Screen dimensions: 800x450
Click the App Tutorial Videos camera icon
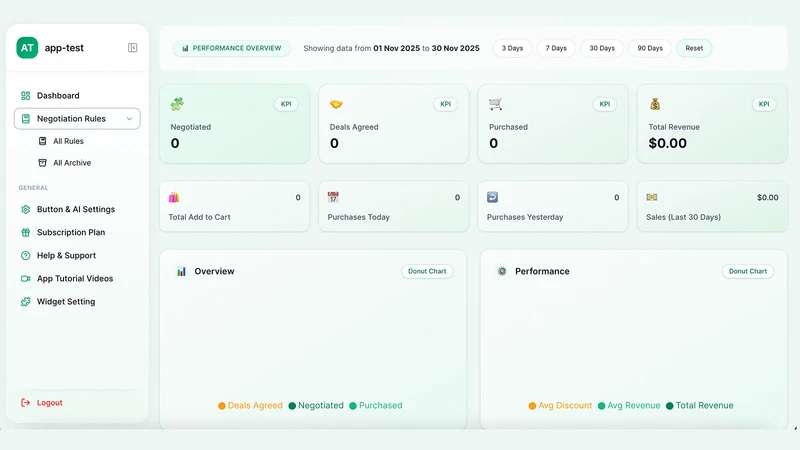coord(26,279)
